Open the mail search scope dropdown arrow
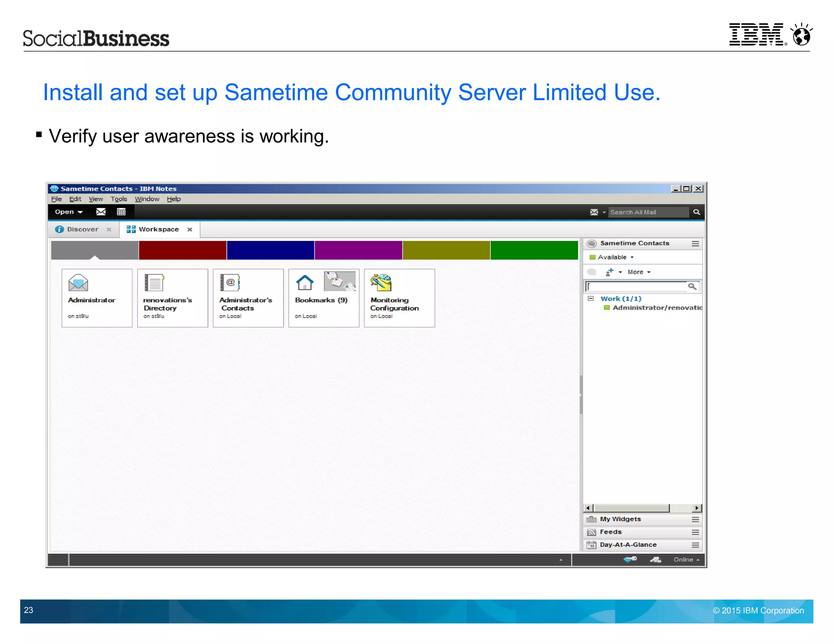The width and height of the screenshot is (834, 644). (x=604, y=212)
